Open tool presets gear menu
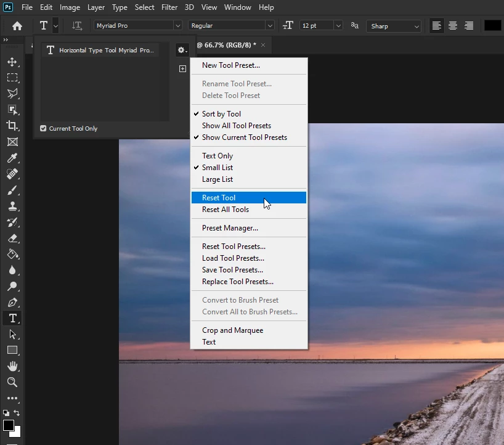This screenshot has height=445, width=504. click(182, 50)
